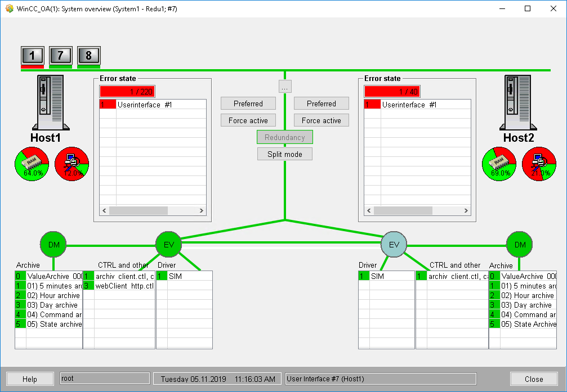The image size is (567, 392).
Task: Click Host2 error list left scroll arrow
Action: pyautogui.click(x=368, y=210)
